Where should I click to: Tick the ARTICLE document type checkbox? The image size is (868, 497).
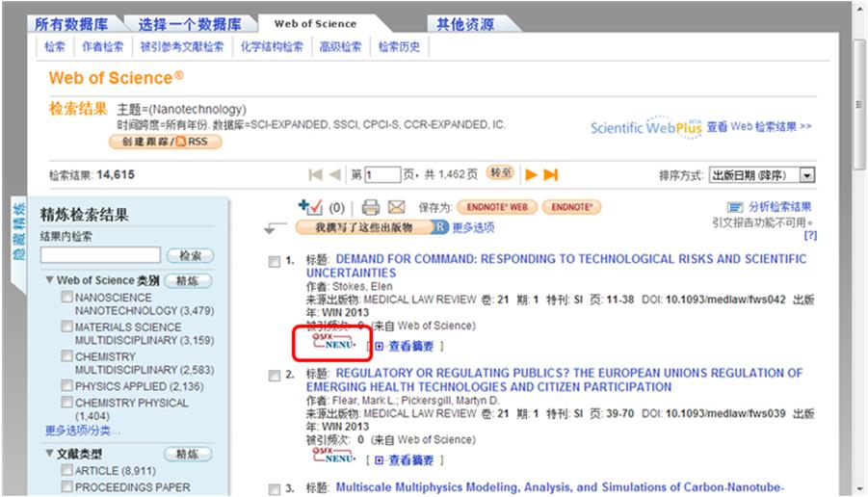tap(66, 470)
